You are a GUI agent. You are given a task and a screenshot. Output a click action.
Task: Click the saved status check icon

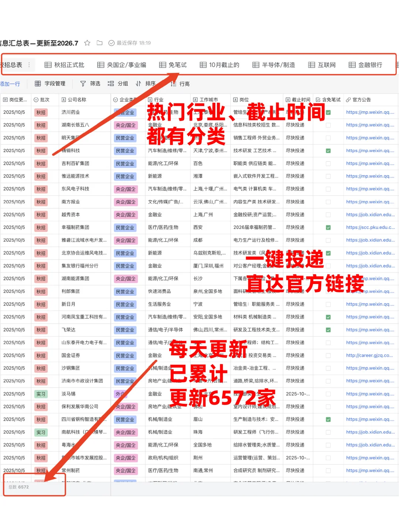pyautogui.click(x=111, y=43)
